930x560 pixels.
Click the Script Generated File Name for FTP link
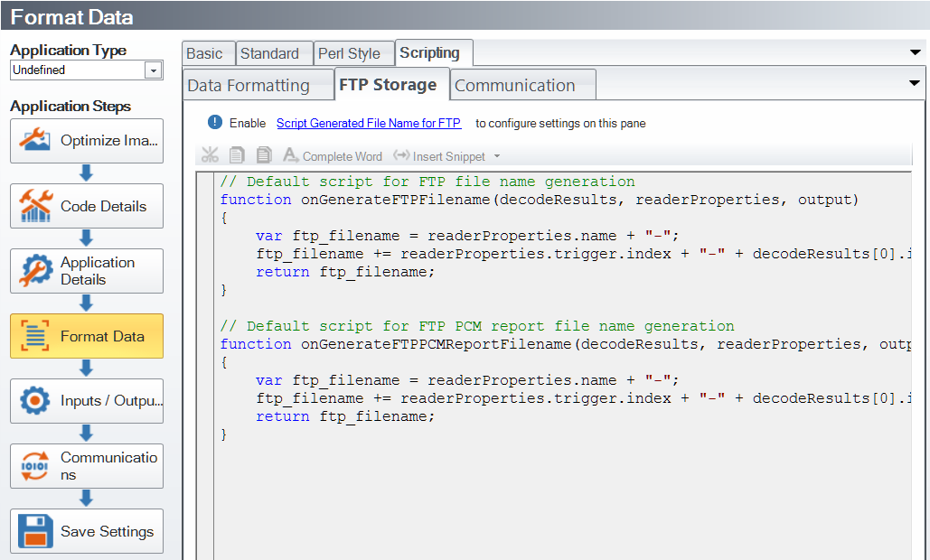tap(368, 123)
